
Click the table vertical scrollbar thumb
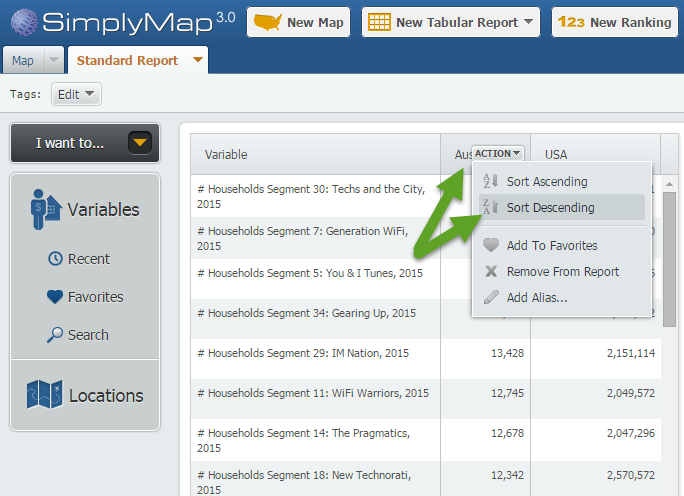(670, 259)
